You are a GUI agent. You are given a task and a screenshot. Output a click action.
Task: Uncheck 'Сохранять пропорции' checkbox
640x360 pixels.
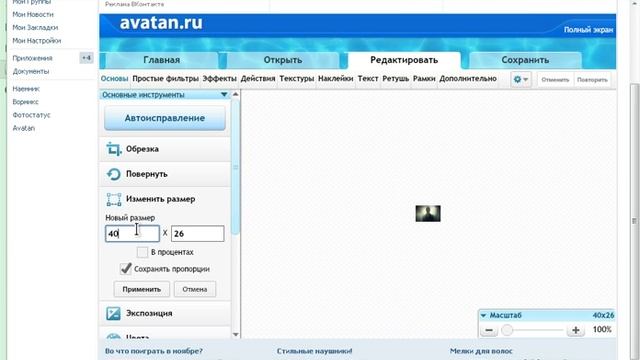[126, 269]
